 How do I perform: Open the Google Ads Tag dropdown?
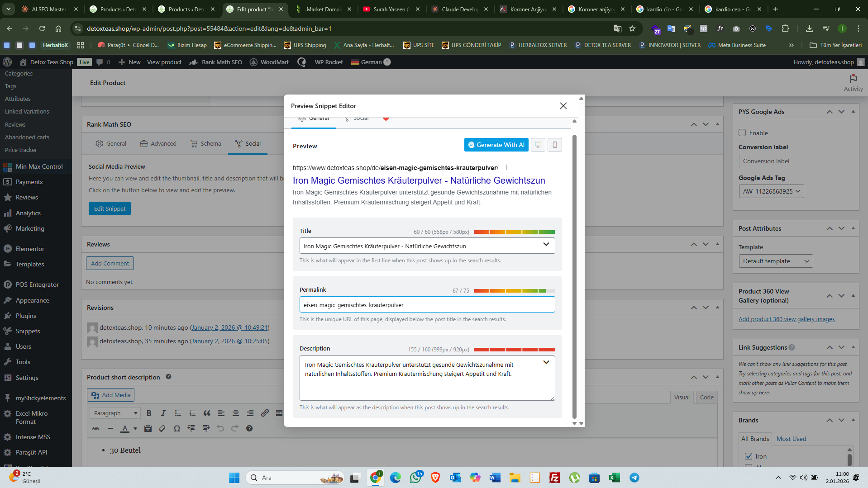tap(771, 191)
